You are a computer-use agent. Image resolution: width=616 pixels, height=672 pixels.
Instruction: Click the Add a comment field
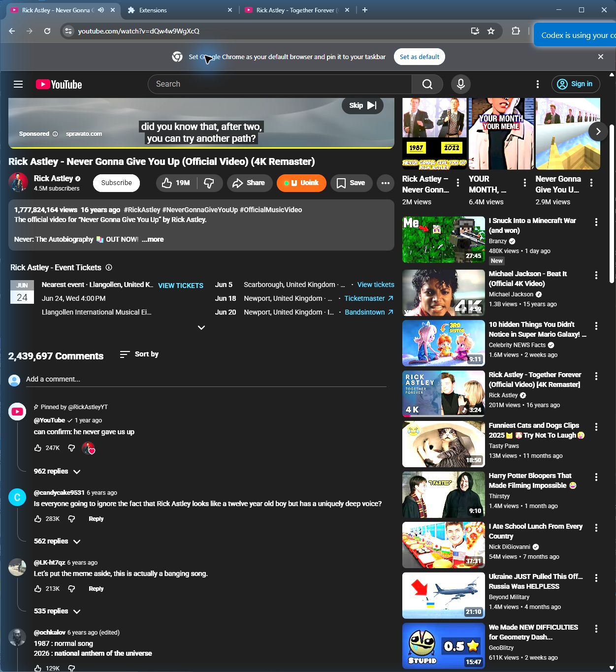pos(206,380)
